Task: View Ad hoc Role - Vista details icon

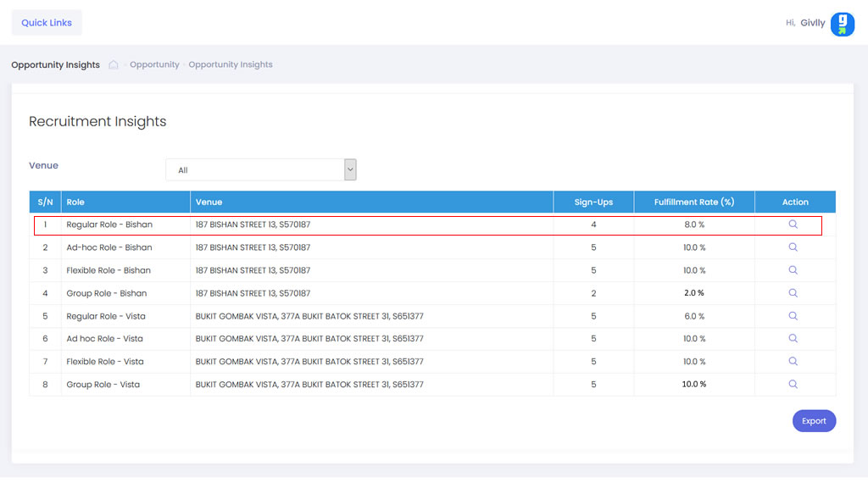Action: point(793,339)
